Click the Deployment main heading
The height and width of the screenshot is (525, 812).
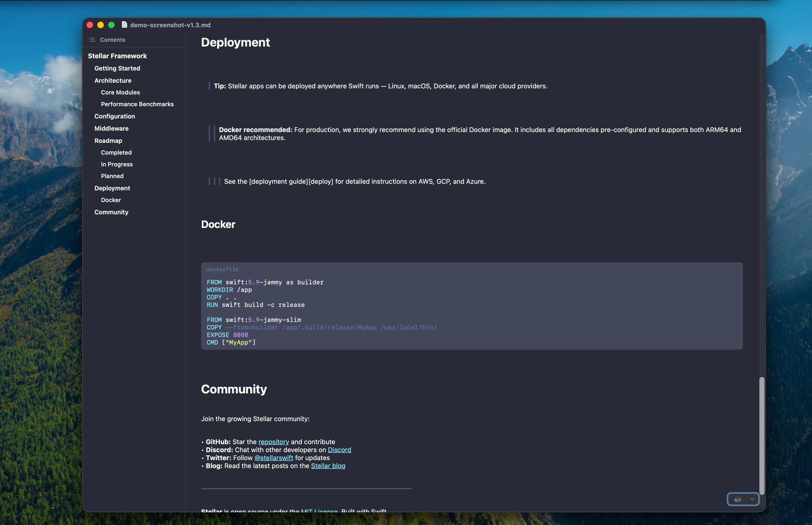click(x=235, y=42)
